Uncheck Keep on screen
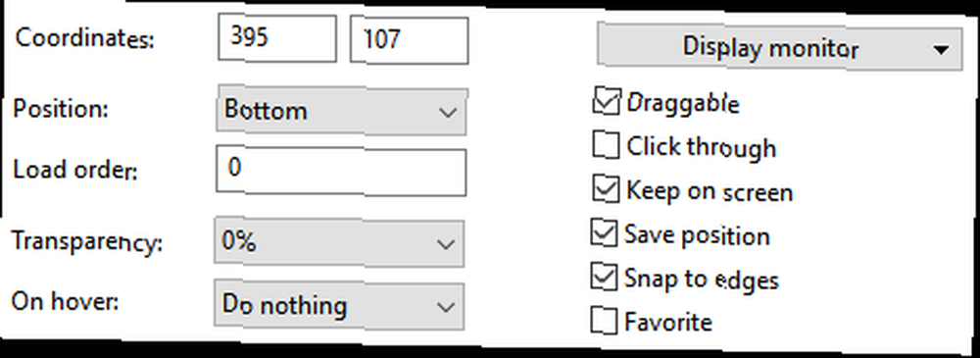The image size is (980, 358). 606,190
